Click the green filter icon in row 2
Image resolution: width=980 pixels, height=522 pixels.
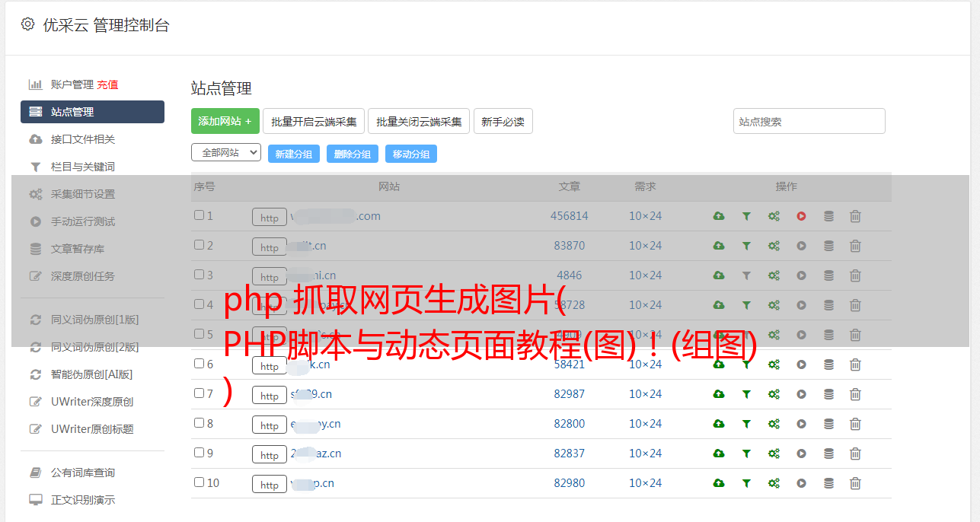click(x=746, y=246)
